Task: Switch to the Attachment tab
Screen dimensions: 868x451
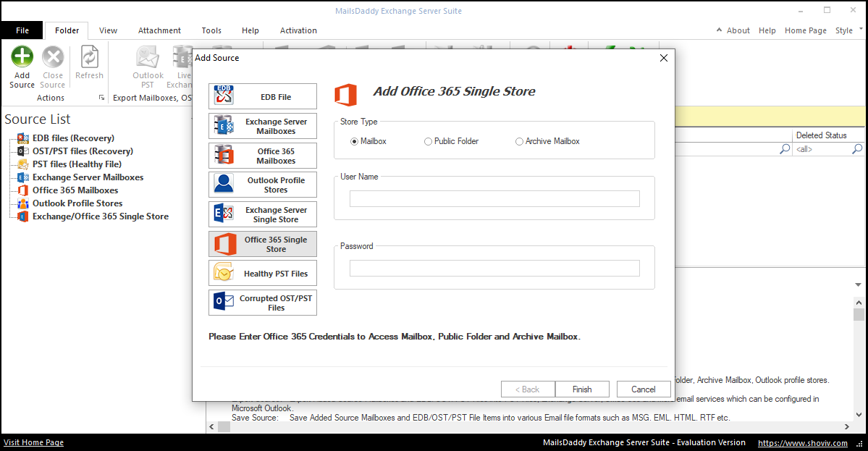Action: click(159, 30)
